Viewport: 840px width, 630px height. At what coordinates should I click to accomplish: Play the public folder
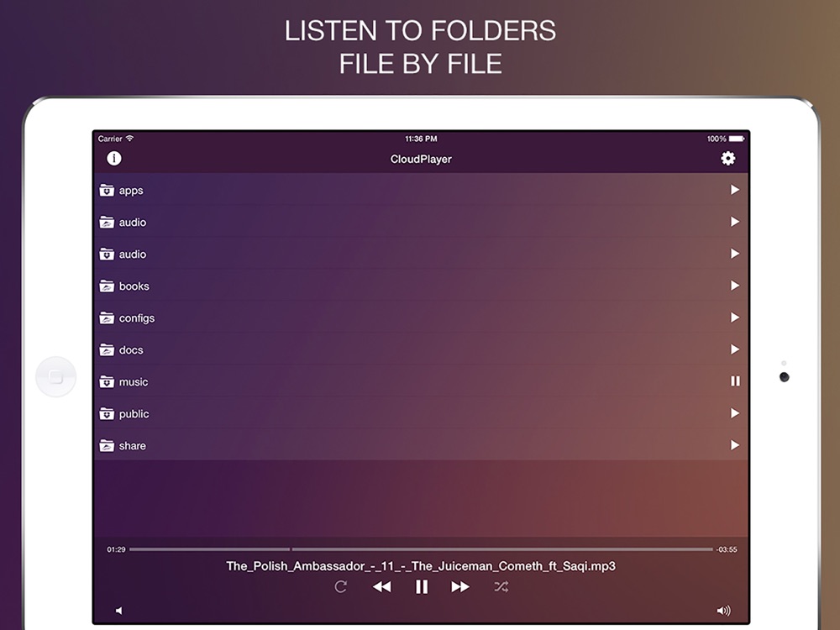(x=735, y=413)
